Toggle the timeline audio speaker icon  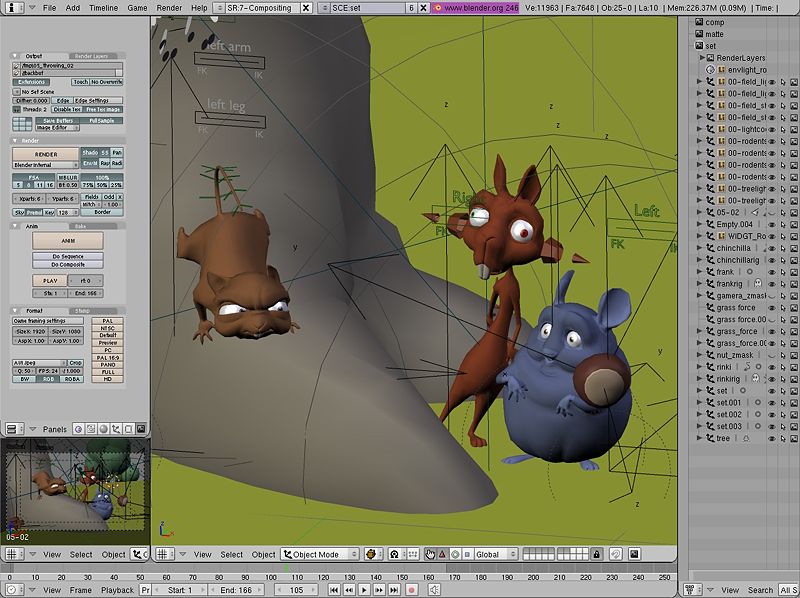tap(435, 590)
